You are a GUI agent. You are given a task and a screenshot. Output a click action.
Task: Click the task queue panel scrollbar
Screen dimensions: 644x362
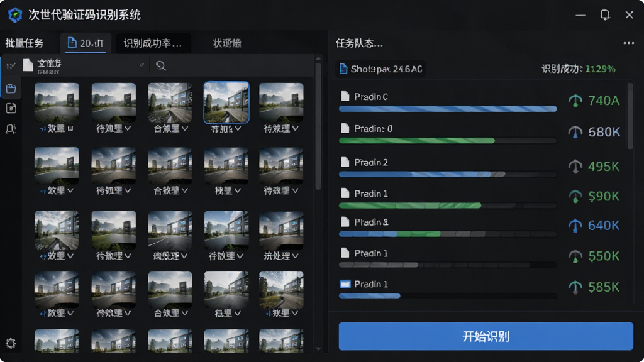[x=630, y=116]
